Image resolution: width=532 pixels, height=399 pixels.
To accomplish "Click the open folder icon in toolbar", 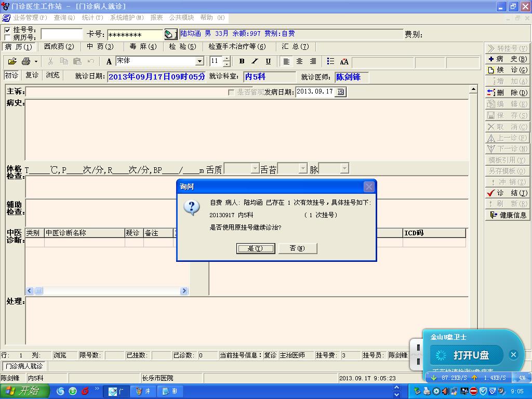I will [12, 61].
